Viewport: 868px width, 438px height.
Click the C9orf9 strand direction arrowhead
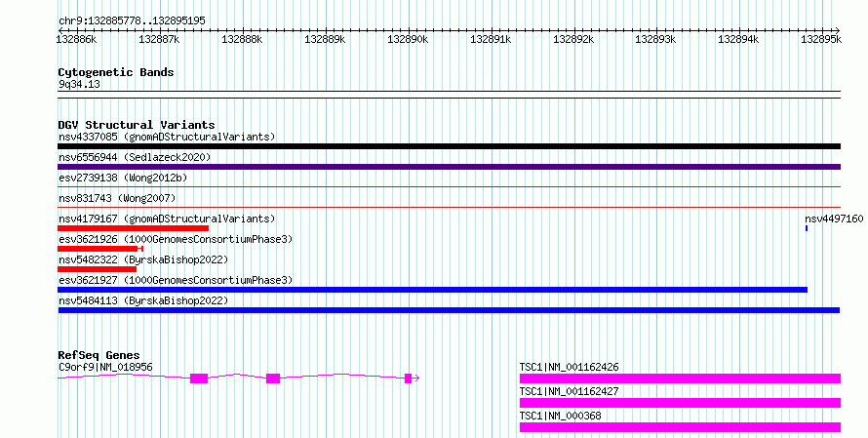pos(416,378)
